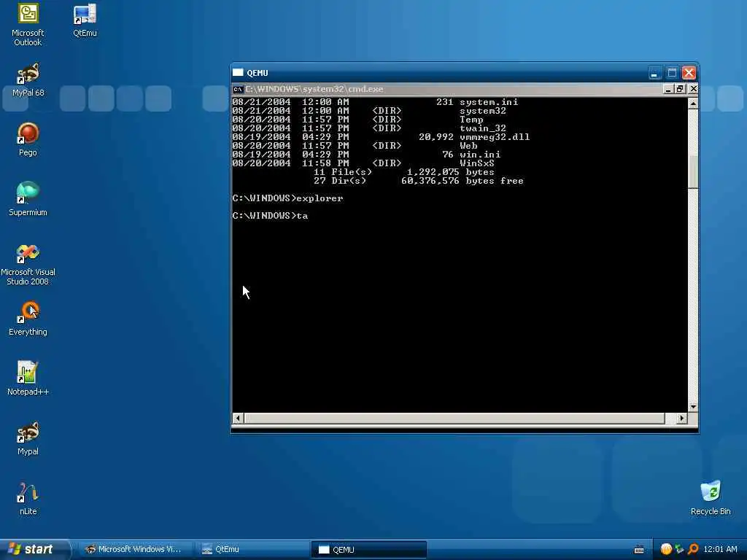
Task: Click the '27 Dir(s)' bytes free line
Action: click(418, 181)
